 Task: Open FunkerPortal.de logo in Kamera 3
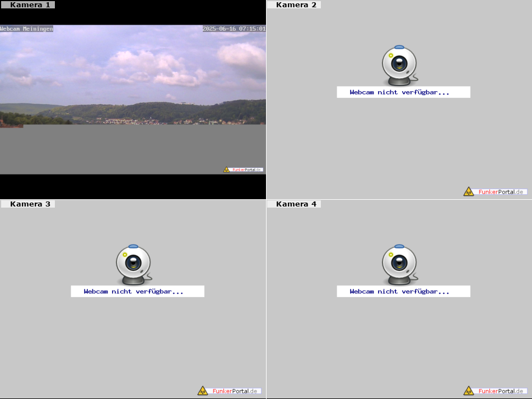click(x=229, y=391)
